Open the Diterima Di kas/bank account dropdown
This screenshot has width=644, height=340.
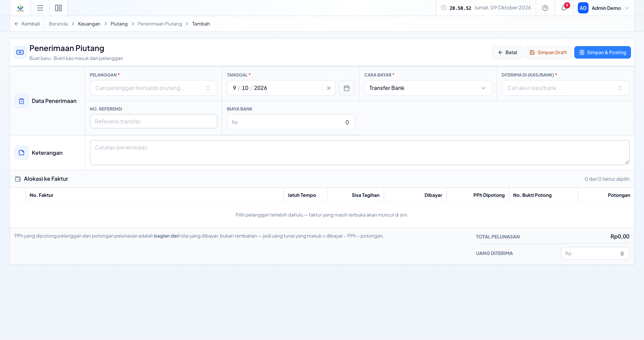click(565, 88)
